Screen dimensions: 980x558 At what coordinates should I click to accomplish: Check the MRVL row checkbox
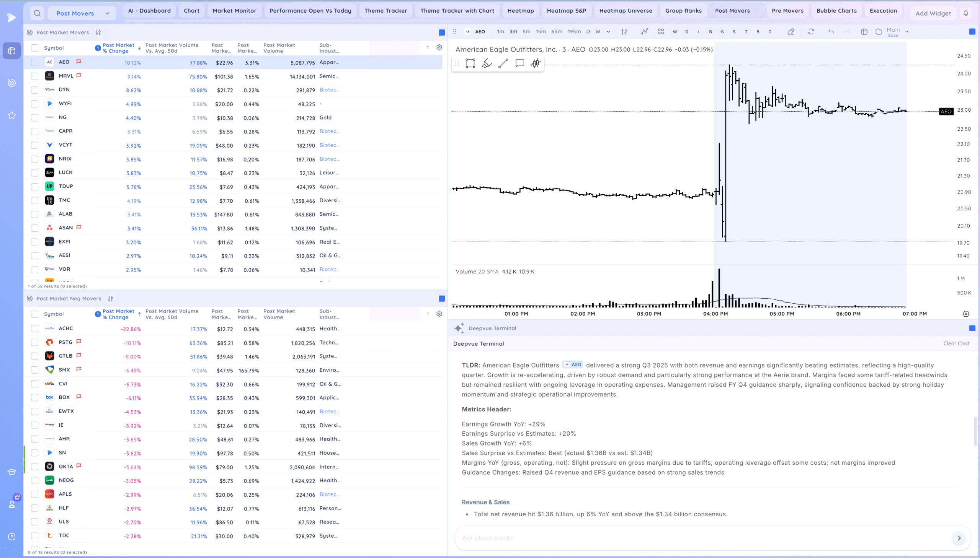coord(34,76)
